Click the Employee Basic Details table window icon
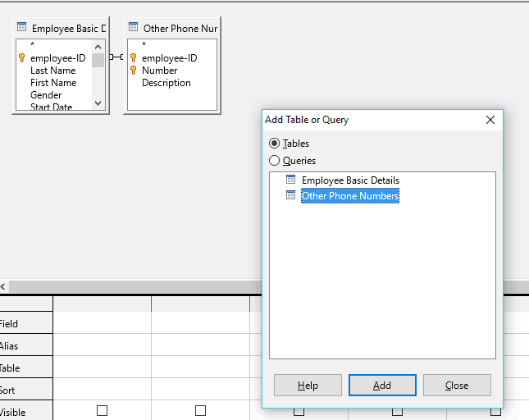The image size is (529, 420). 21,27
